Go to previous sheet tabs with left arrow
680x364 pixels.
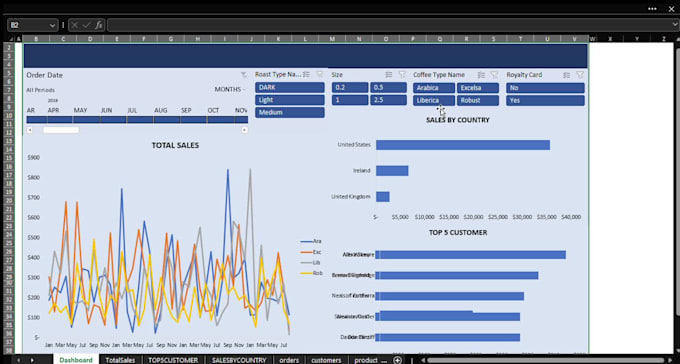pyautogui.click(x=19, y=360)
